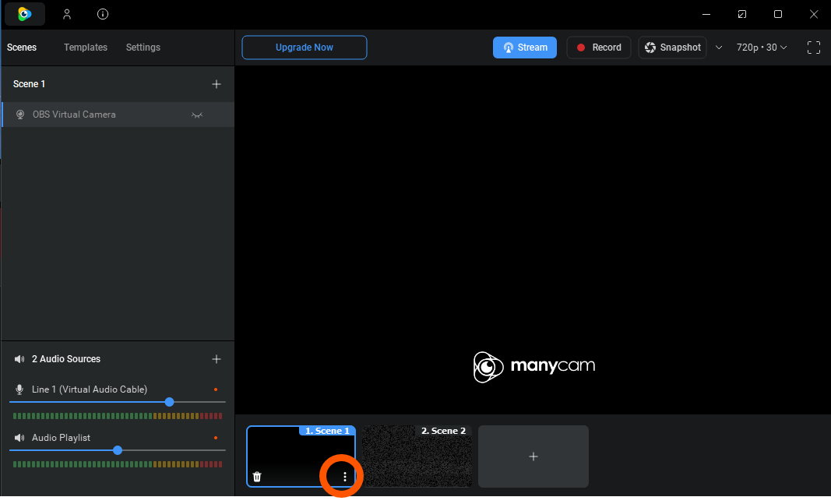Start streaming with the Stream button
Viewport: 831px width, 504px height.
[525, 48]
